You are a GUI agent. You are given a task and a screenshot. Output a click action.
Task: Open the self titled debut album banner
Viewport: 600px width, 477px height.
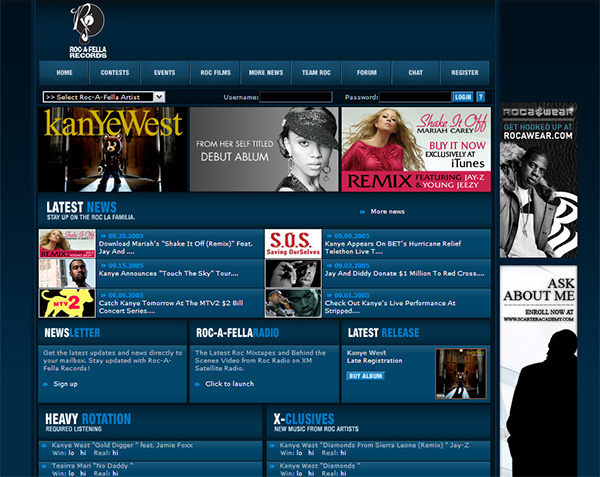tap(264, 149)
